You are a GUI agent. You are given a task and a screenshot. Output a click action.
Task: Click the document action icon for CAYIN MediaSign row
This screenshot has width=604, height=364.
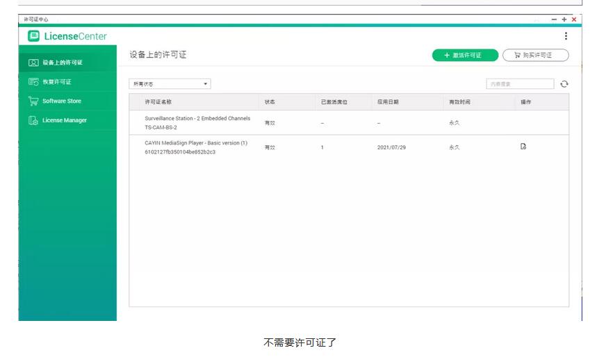coord(523,147)
